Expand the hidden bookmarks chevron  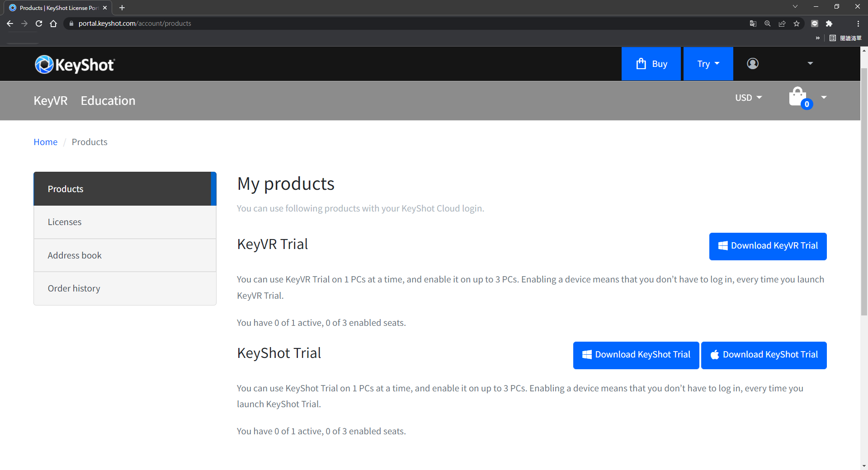(x=818, y=38)
